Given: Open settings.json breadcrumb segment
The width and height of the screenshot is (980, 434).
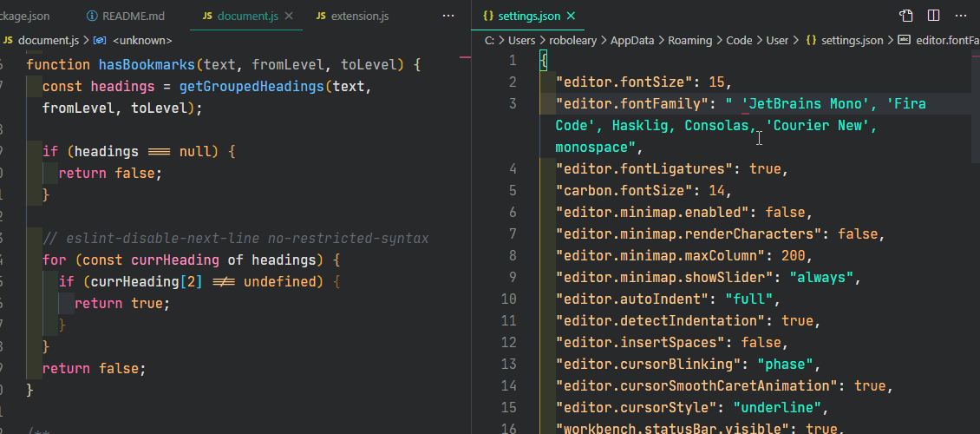Looking at the screenshot, I should coord(852,40).
